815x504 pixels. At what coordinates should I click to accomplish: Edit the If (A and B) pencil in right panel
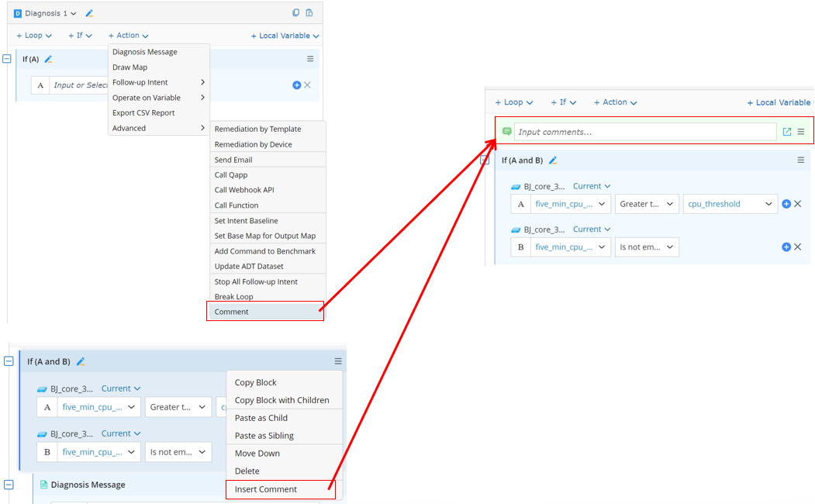click(553, 161)
